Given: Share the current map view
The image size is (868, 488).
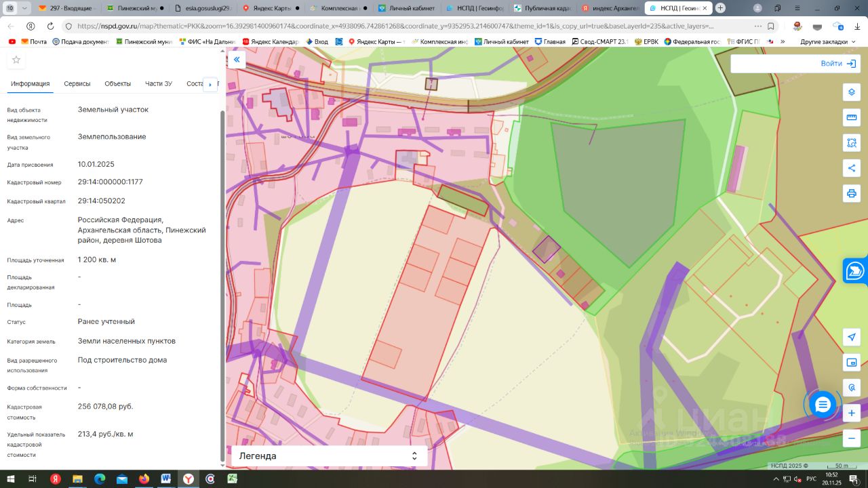Looking at the screenshot, I should (852, 168).
